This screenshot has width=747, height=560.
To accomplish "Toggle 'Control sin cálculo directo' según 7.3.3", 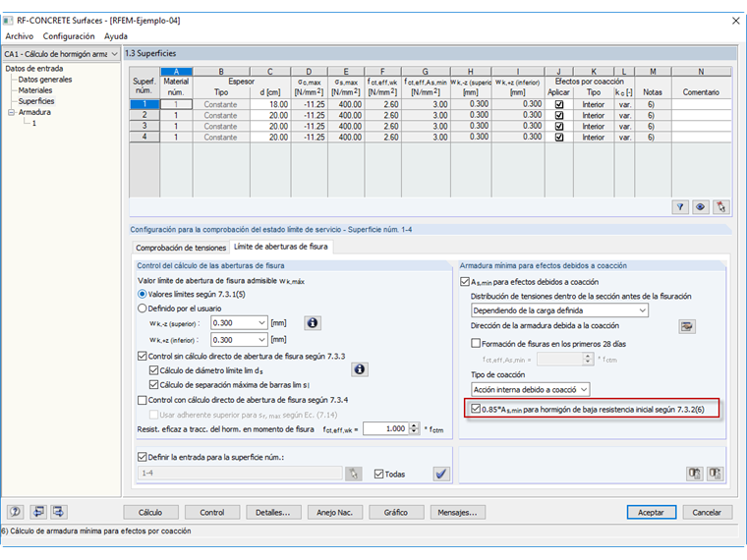I will tap(142, 356).
